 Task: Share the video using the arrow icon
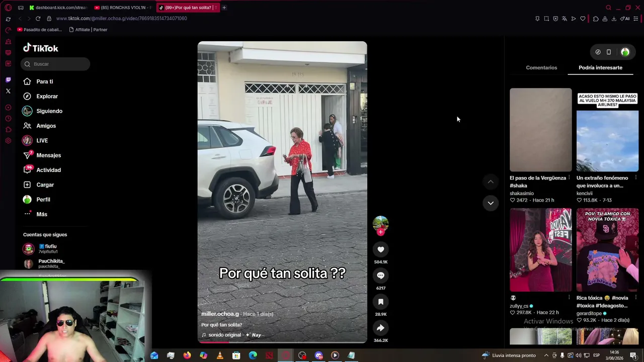(380, 328)
